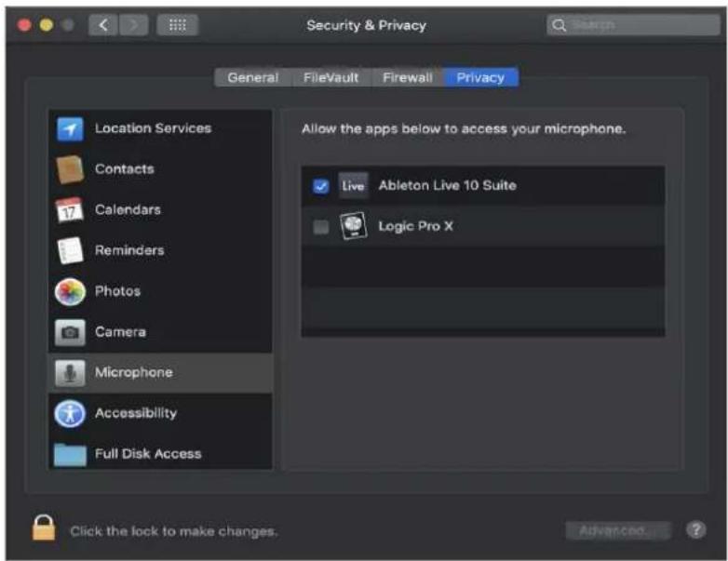Select the Reminders label in the sidebar
The height and width of the screenshot is (561, 728).
pyautogui.click(x=129, y=250)
